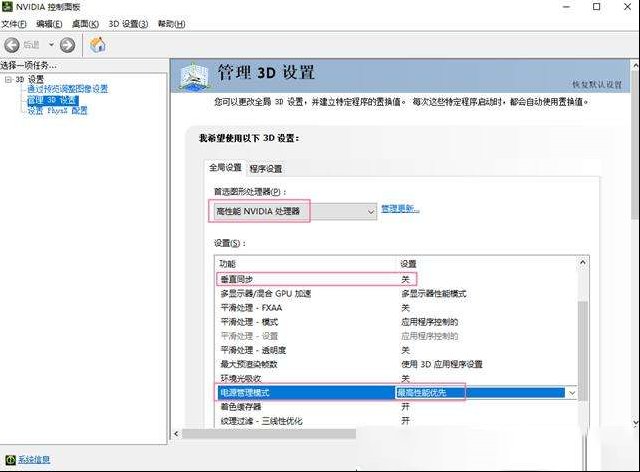640x472 pixels.
Task: Collapse the 3D 设置 tree node
Action: click(x=8, y=79)
